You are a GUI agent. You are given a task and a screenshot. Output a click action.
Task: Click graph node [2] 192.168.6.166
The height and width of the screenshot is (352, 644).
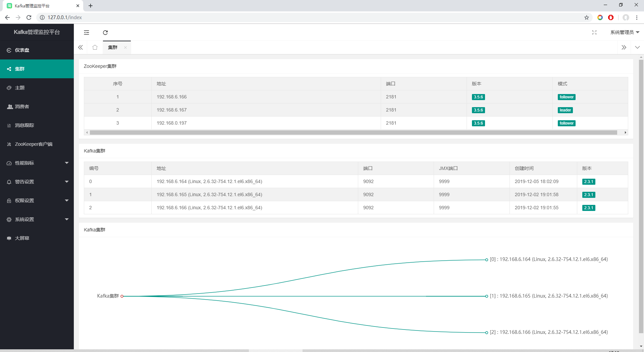coord(487,333)
